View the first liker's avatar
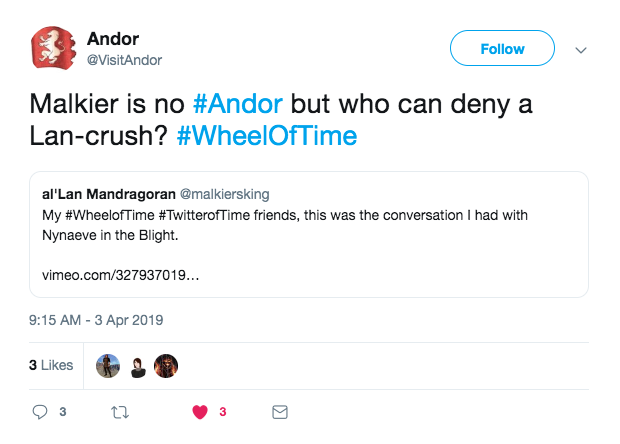Viewport: 620px width, 444px height. click(x=107, y=365)
